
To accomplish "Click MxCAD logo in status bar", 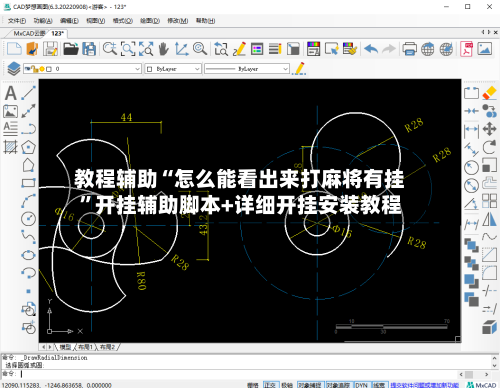I will coord(481,385).
